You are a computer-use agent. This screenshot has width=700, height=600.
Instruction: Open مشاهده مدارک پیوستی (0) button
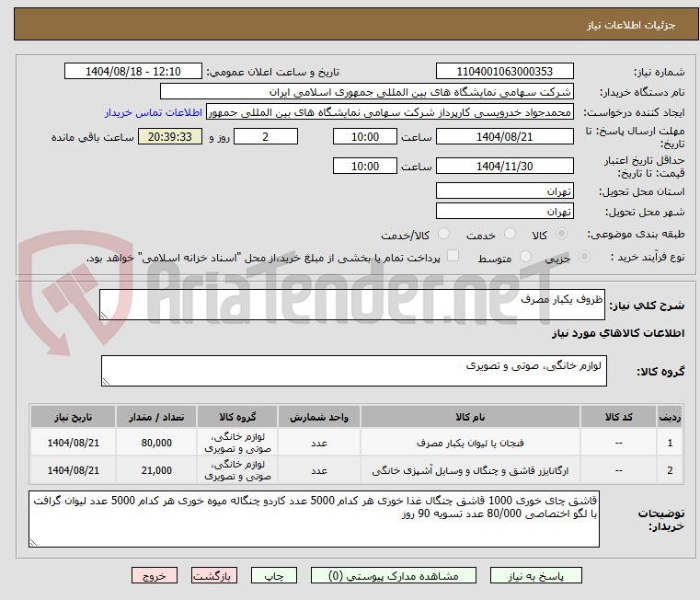[394, 575]
